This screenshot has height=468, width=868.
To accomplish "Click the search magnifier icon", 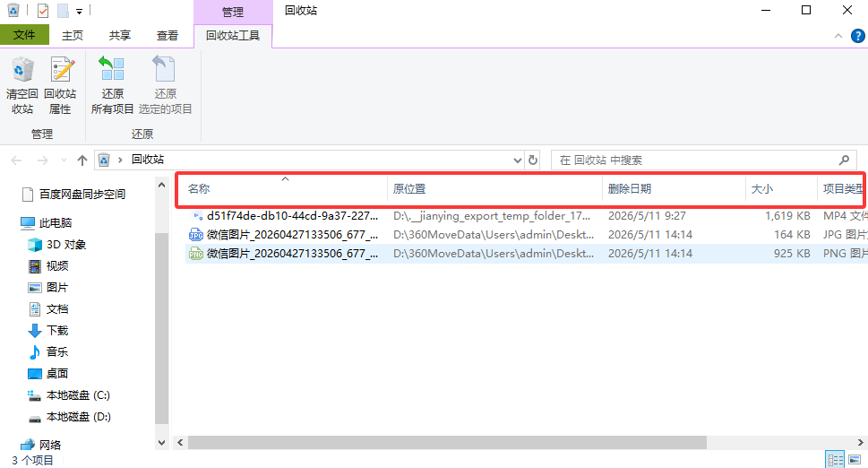I will [x=844, y=160].
